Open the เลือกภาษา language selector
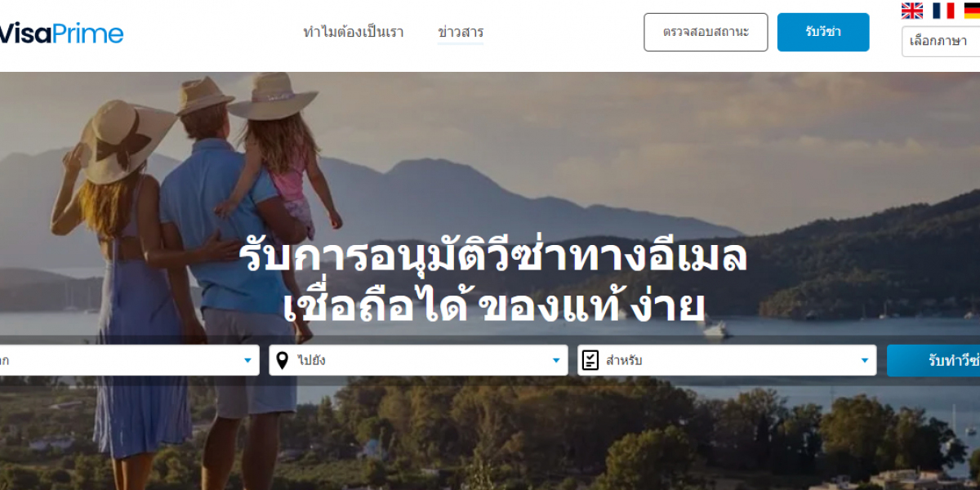980x490 pixels. 941,42
